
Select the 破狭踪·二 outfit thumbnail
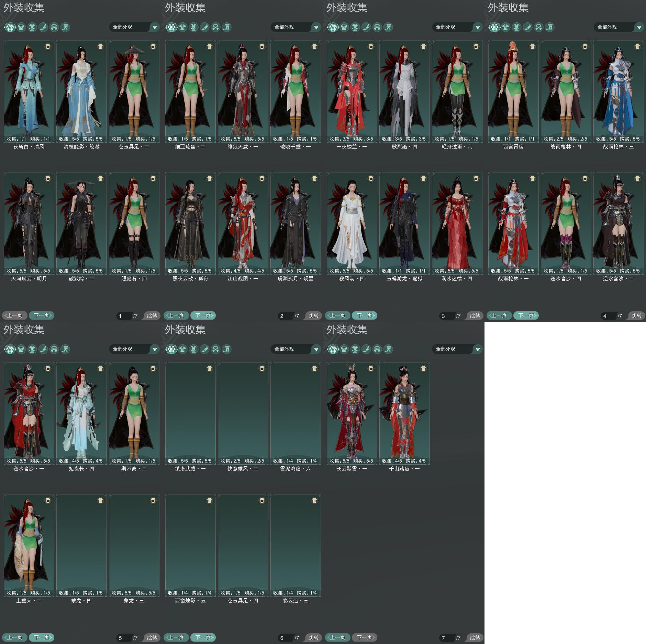[x=81, y=223]
